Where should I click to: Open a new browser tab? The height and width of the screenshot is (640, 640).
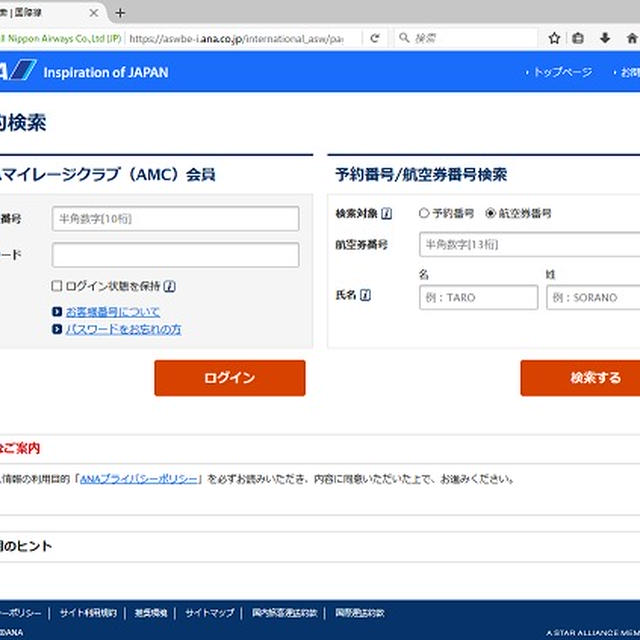(120, 13)
